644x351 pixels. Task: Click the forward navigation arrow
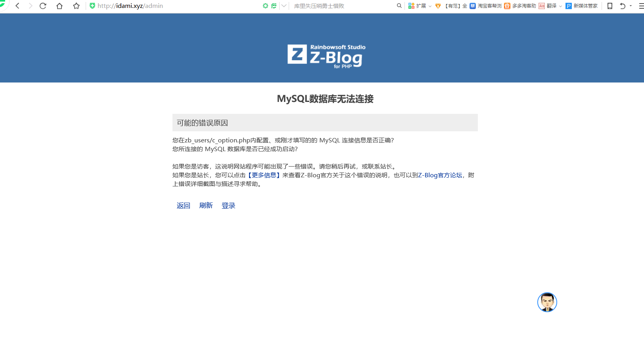30,6
